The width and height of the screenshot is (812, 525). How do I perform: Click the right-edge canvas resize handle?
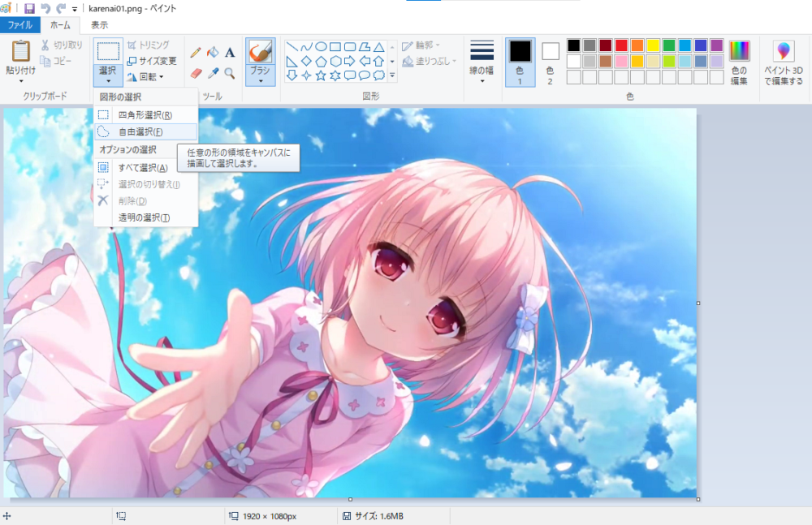(x=698, y=303)
